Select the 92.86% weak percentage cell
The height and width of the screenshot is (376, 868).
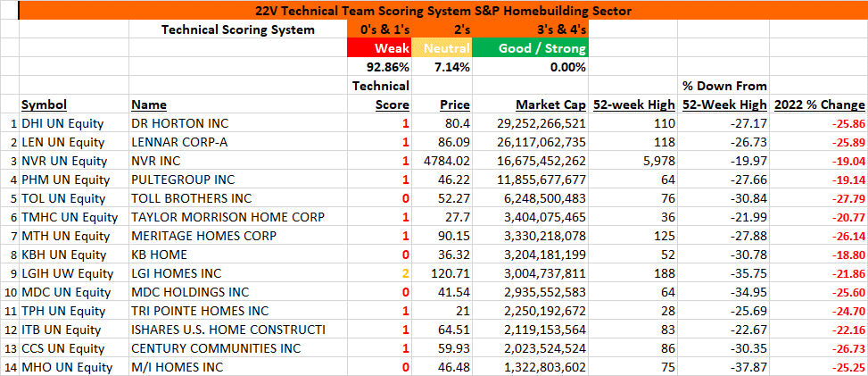tap(378, 67)
